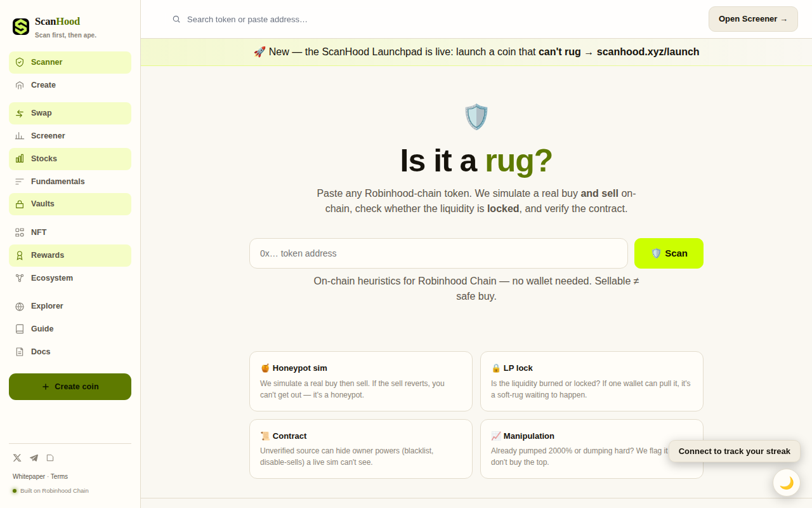Screen dimensions: 812x508
Task: Open Docs in the sidebar
Action: 70,352
